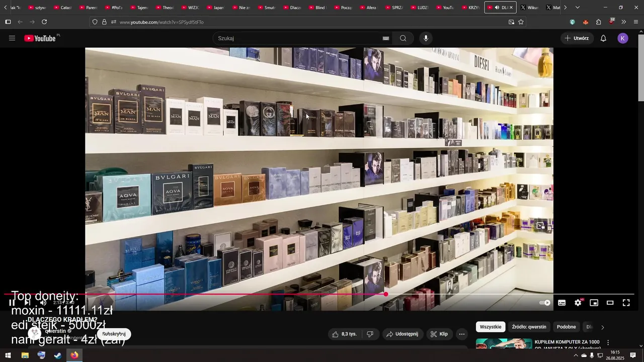Switch to the Wikun X browser tab

click(x=530, y=8)
